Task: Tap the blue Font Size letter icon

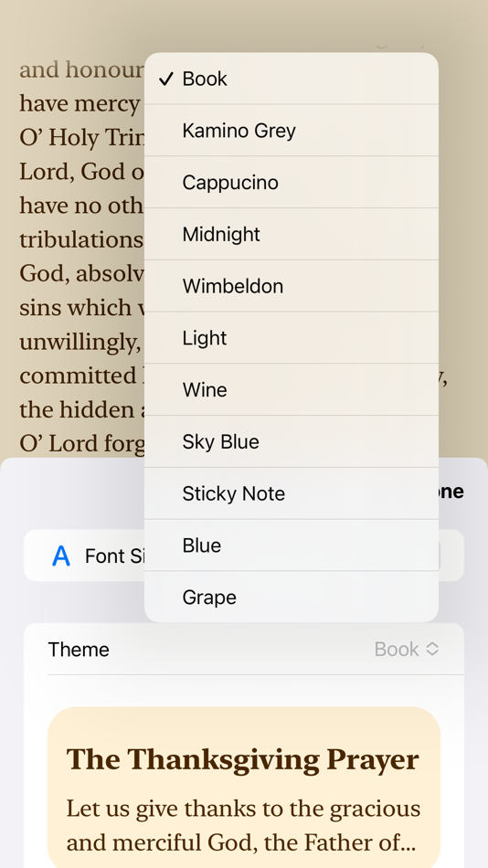Action: click(x=61, y=556)
